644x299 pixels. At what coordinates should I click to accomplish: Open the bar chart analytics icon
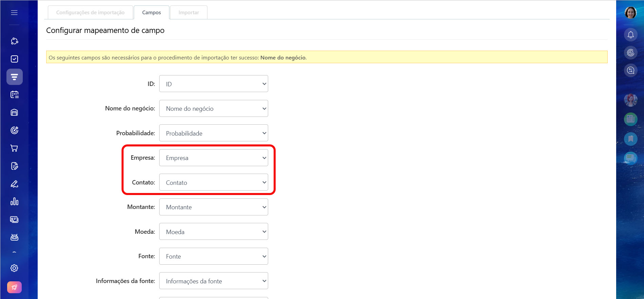(x=14, y=201)
